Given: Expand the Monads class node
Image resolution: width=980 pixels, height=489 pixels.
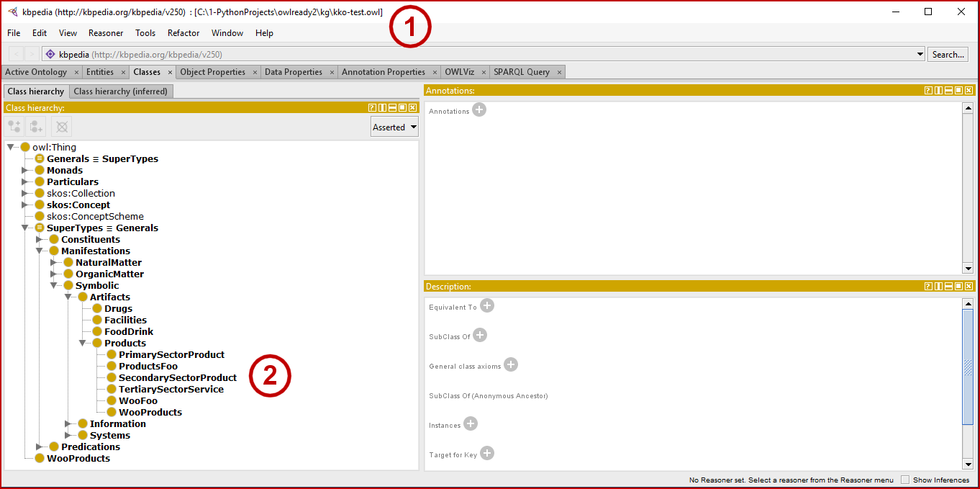Looking at the screenshot, I should click(x=25, y=170).
